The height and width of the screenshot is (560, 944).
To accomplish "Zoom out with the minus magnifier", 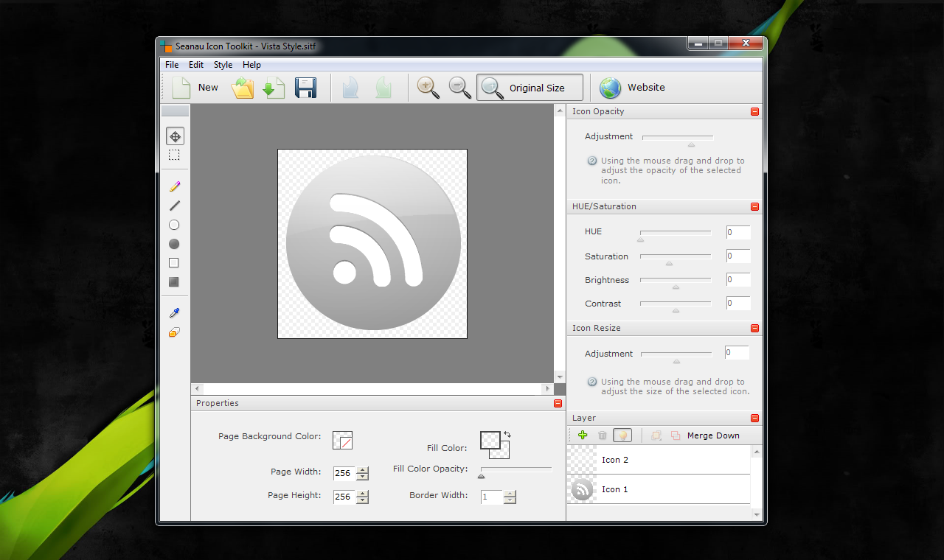I will (460, 88).
